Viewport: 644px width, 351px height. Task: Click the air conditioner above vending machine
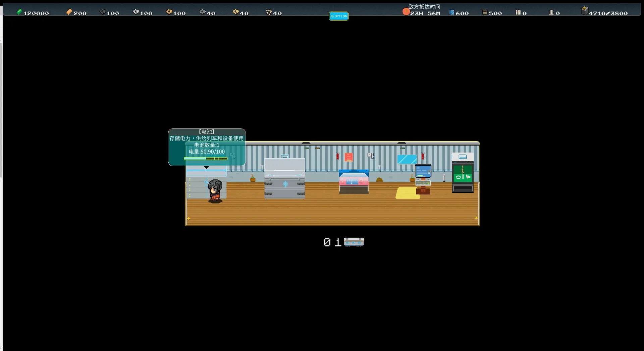point(463,157)
